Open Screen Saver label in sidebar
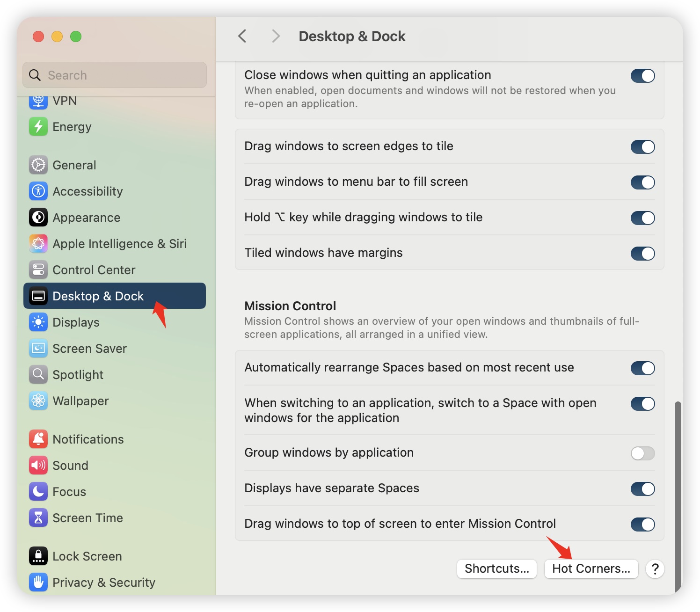 tap(89, 349)
